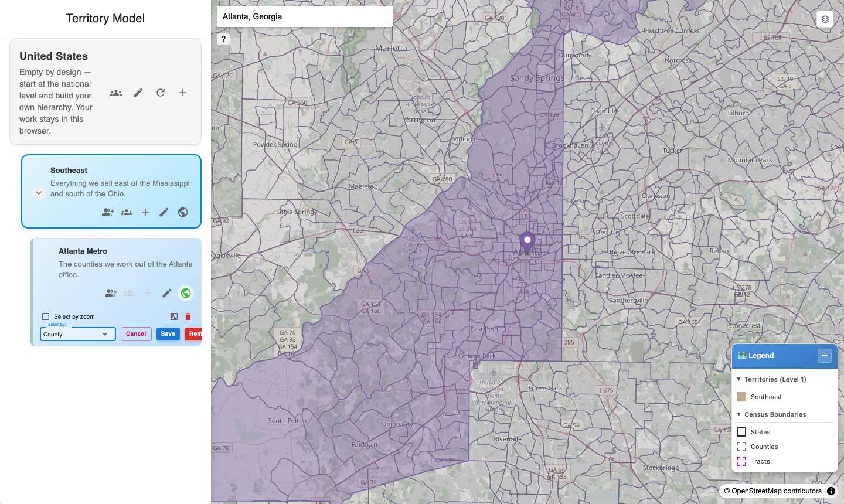Click the plus icon in Southeast card
Viewport: 844px width, 504px height.
145,212
